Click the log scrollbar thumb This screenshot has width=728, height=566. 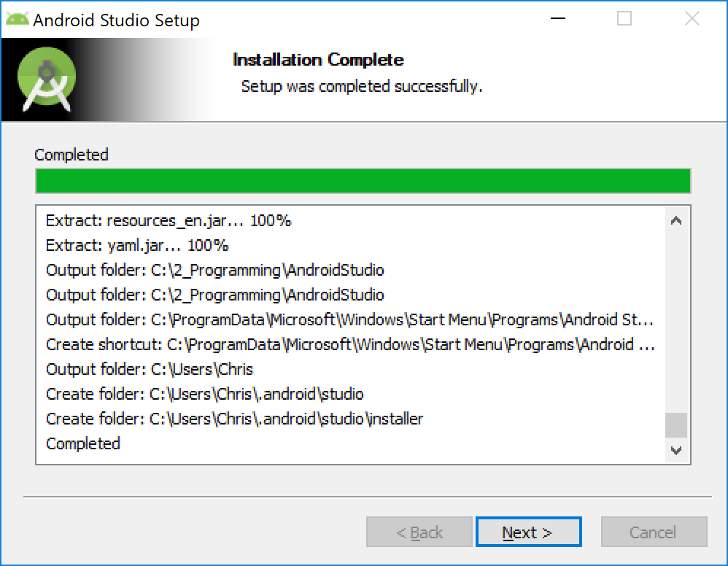(x=676, y=424)
